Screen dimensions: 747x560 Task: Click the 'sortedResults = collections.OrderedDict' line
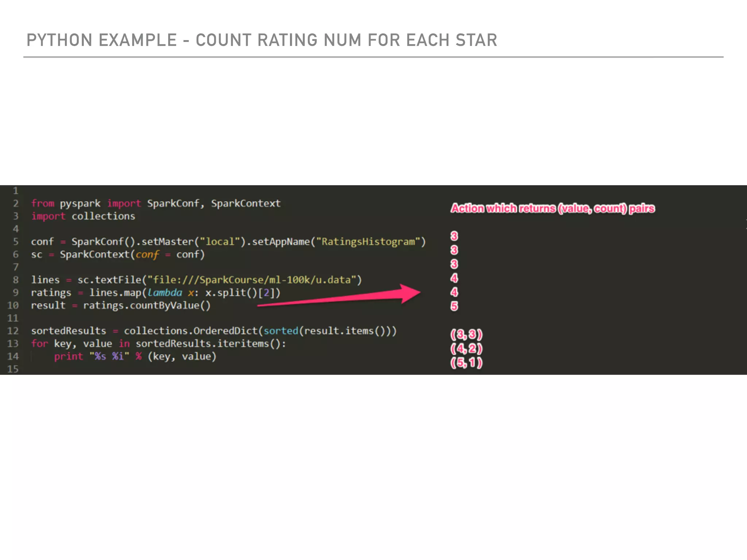214,331
